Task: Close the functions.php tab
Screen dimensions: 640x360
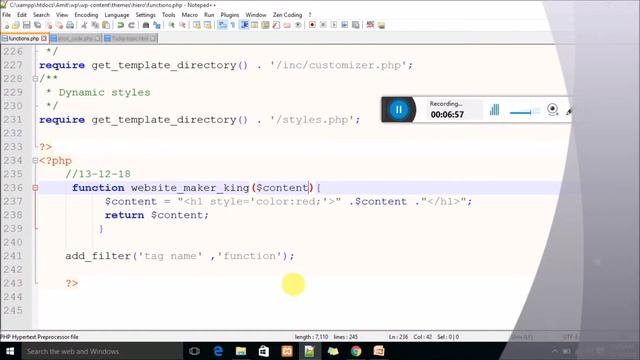Action: pyautogui.click(x=44, y=38)
